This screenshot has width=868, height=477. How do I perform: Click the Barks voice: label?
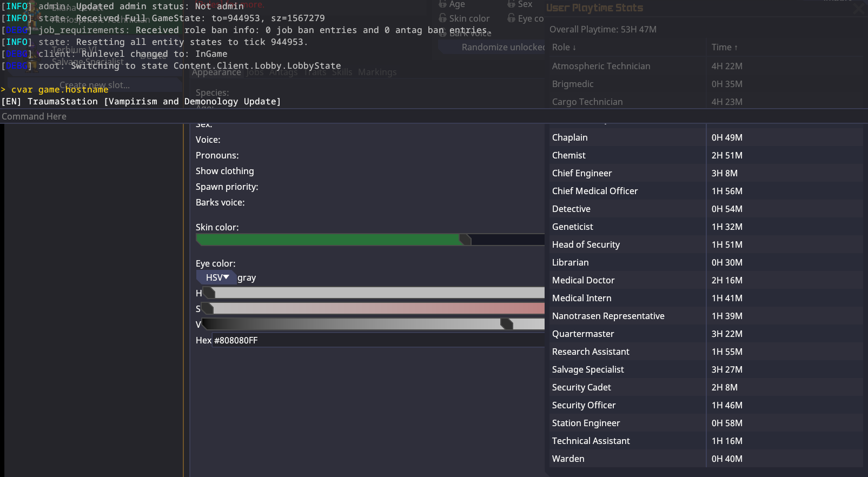(x=220, y=202)
